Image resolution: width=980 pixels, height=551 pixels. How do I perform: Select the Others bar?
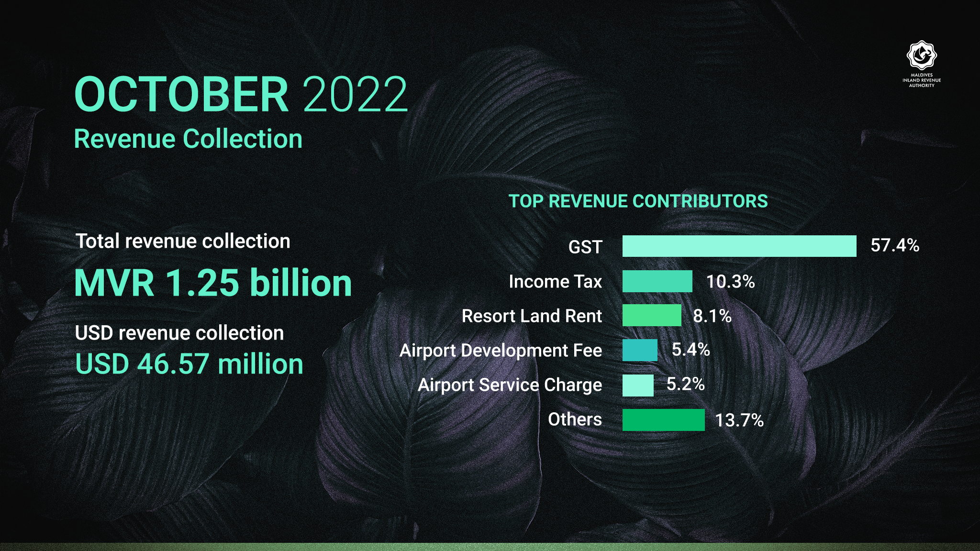pos(664,420)
